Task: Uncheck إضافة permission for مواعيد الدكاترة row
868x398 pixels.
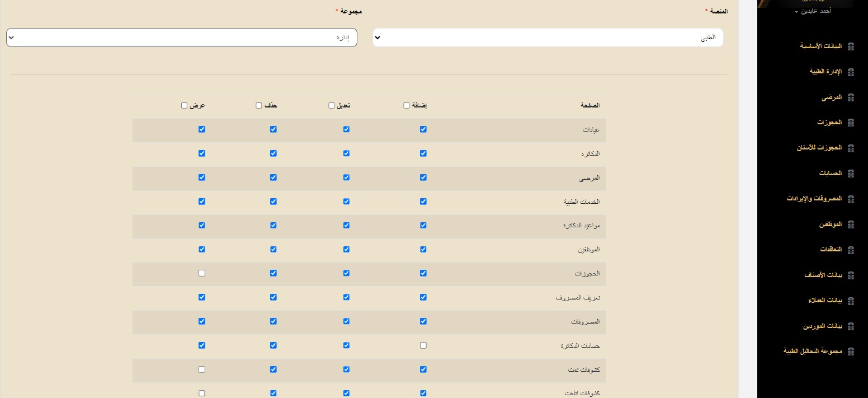Action: pos(423,226)
